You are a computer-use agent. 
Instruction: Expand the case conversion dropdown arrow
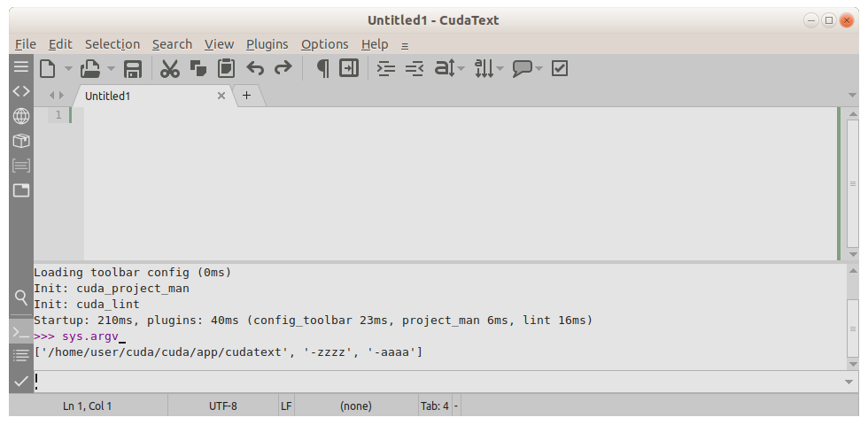(461, 69)
